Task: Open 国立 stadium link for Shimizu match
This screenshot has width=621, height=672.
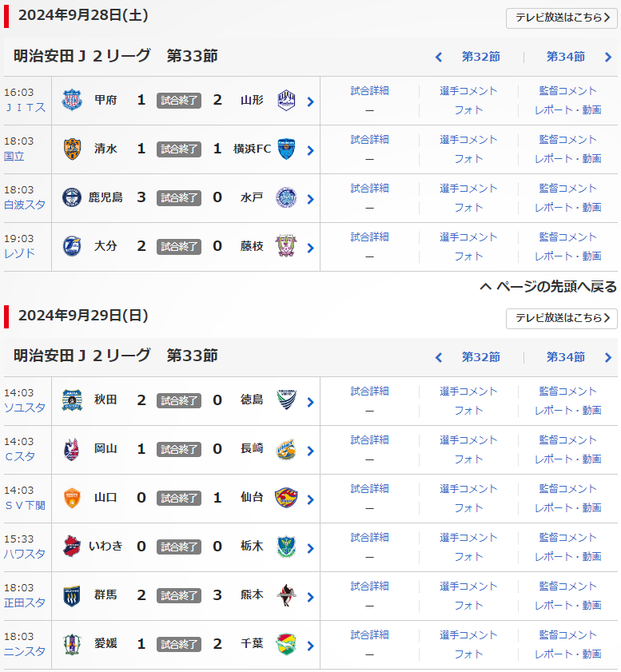Action: pyautogui.click(x=14, y=156)
